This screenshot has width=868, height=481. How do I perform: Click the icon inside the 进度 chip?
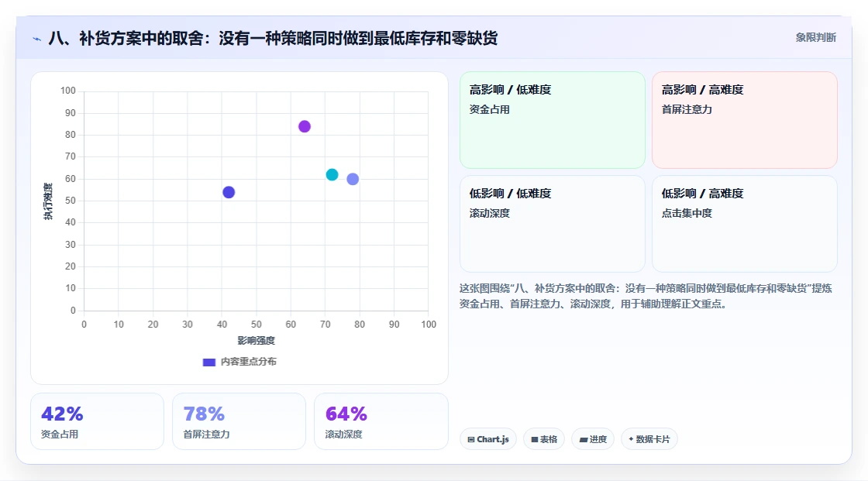point(584,439)
